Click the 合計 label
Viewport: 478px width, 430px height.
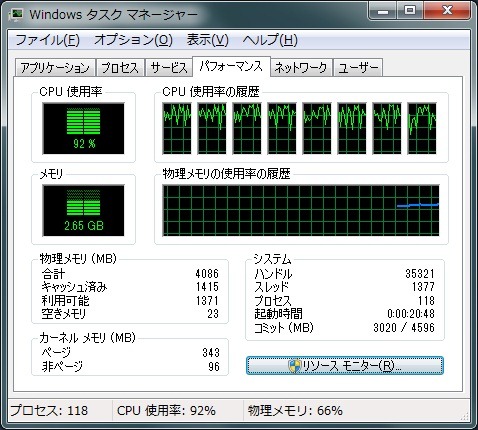[x=53, y=274]
